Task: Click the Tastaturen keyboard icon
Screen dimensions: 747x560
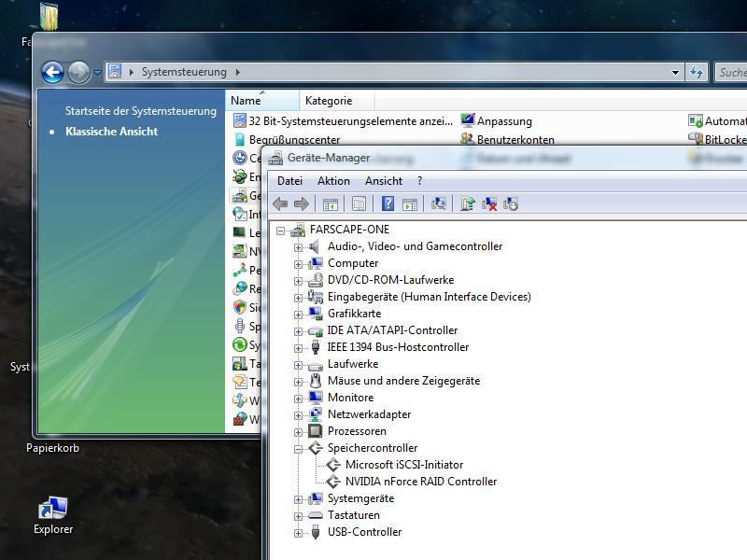Action: pyautogui.click(x=315, y=515)
